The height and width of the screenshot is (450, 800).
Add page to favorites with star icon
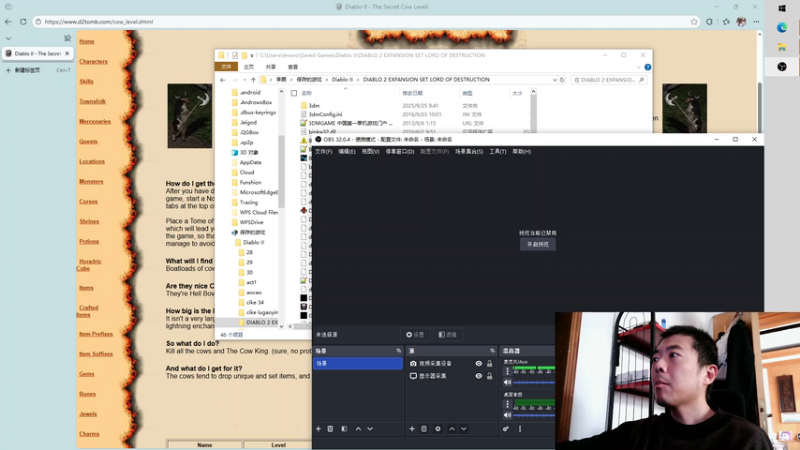coord(694,22)
